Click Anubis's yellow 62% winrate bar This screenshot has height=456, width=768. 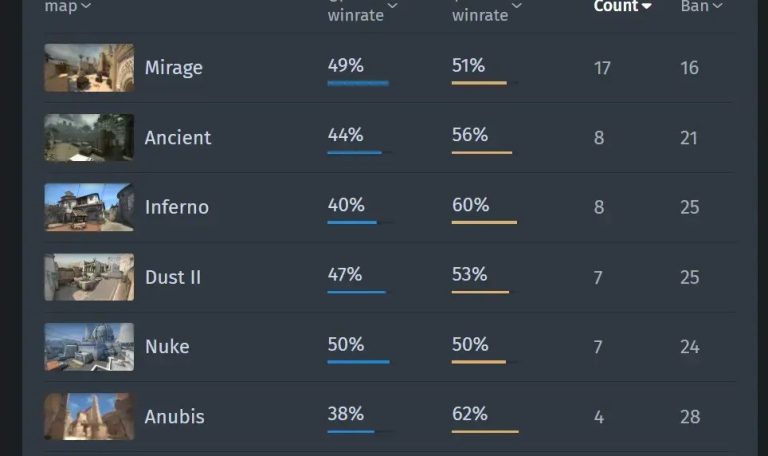pyautogui.click(x=485, y=431)
